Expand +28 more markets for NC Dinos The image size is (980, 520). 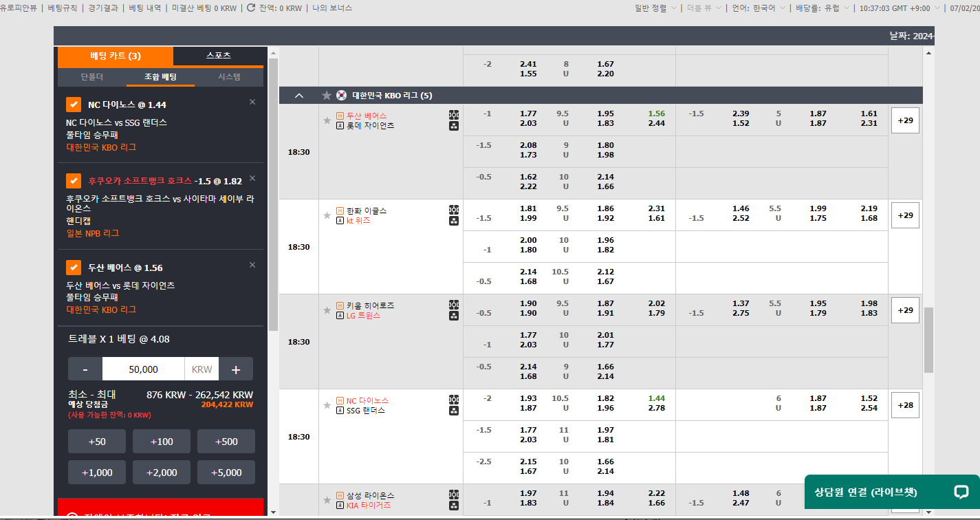(x=905, y=405)
